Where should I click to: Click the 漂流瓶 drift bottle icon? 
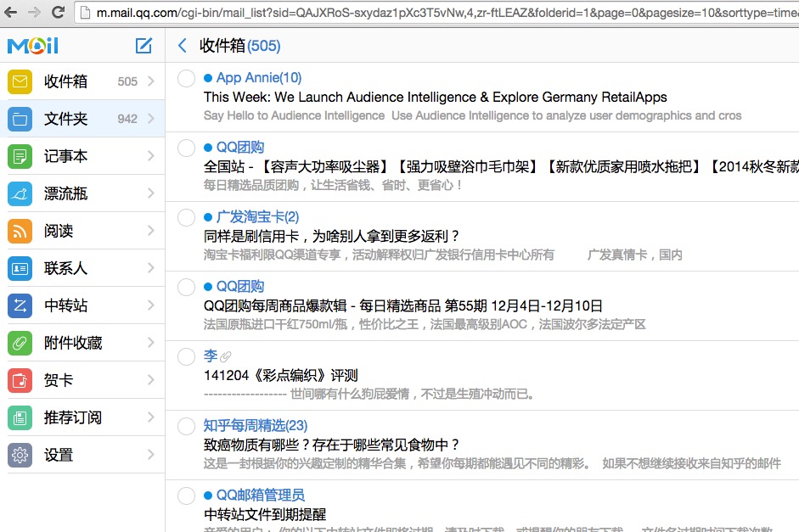click(20, 193)
